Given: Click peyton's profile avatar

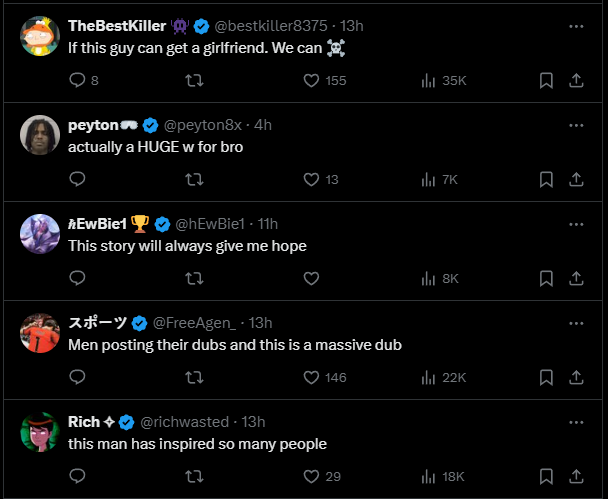Looking at the screenshot, I should [x=40, y=135].
